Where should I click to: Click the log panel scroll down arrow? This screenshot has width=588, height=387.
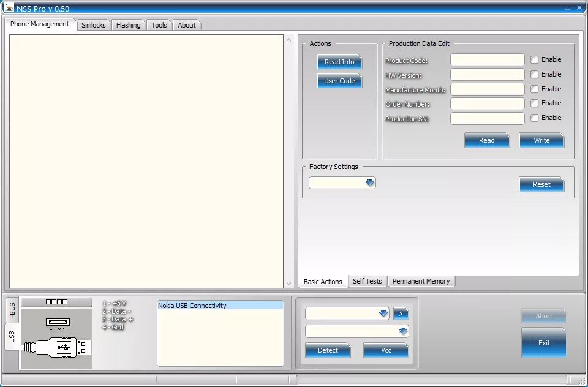(x=288, y=284)
